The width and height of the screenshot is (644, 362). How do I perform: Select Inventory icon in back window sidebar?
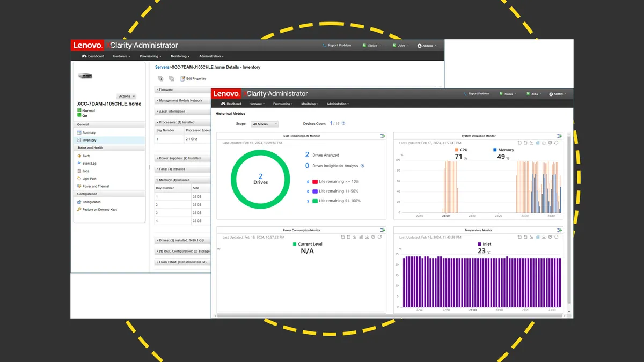(79, 141)
